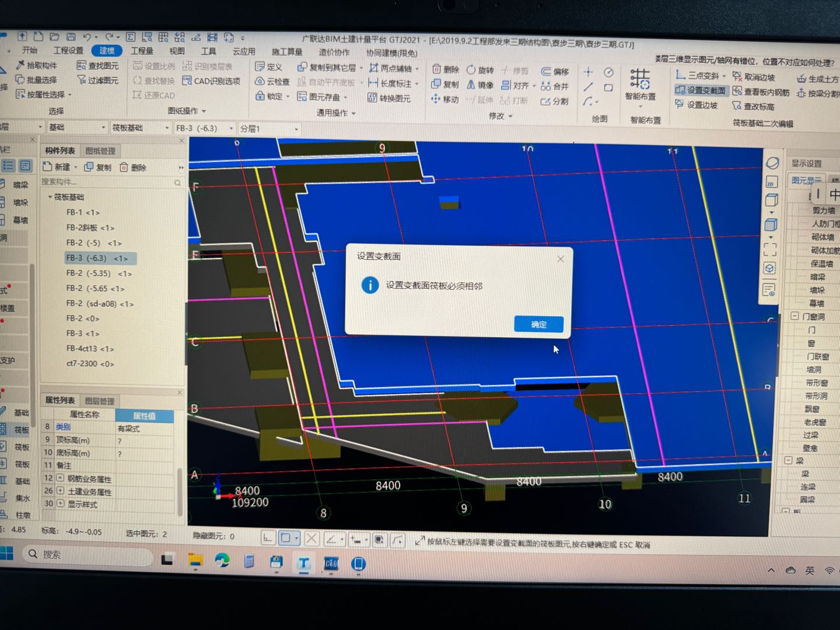Click the 设置边坡 set slope tool
Image resolution: width=840 pixels, height=630 pixels.
tap(696, 105)
